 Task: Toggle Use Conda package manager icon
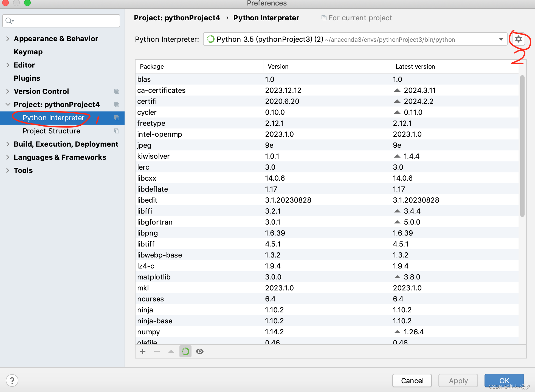(x=185, y=351)
